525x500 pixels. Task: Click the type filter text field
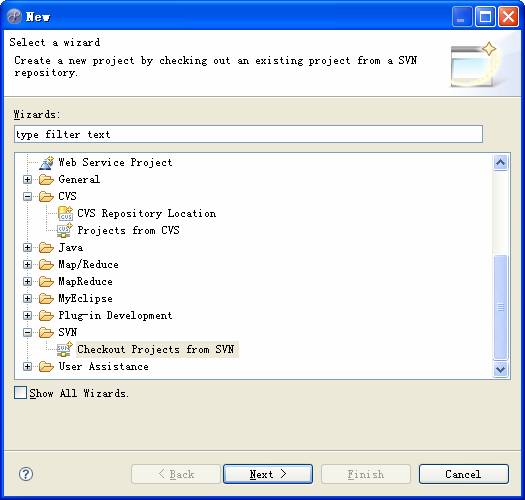248,134
